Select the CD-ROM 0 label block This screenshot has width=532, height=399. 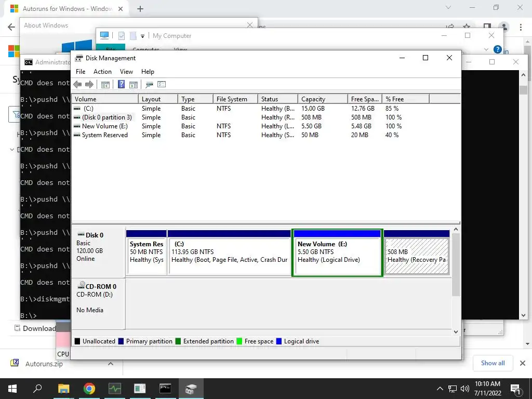pos(98,303)
